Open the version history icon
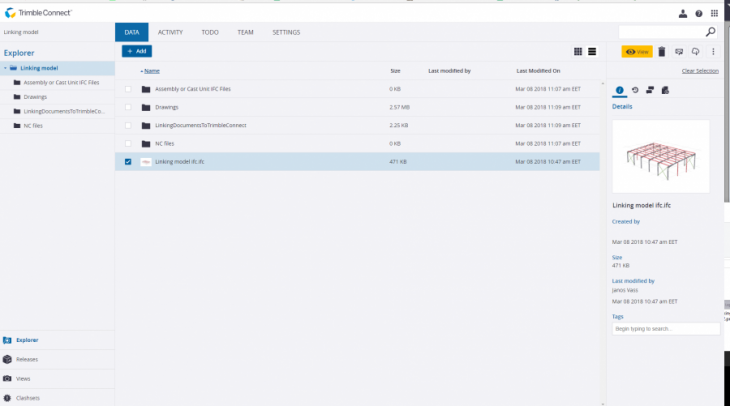Screen dimensions: 730x406 (x=635, y=90)
